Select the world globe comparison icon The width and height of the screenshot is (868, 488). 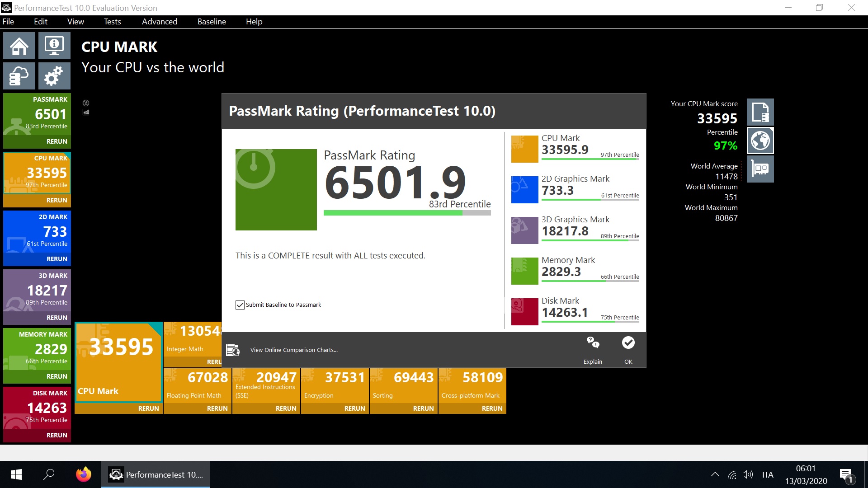click(760, 141)
